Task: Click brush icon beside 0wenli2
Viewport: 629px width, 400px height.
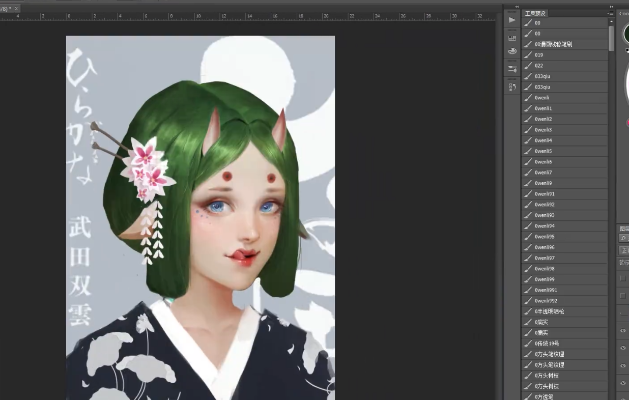Action: pos(528,119)
